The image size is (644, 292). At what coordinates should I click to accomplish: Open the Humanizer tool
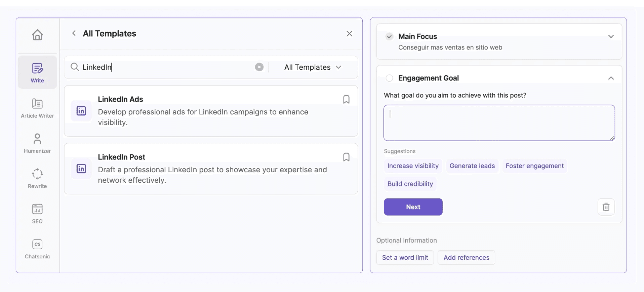37,143
